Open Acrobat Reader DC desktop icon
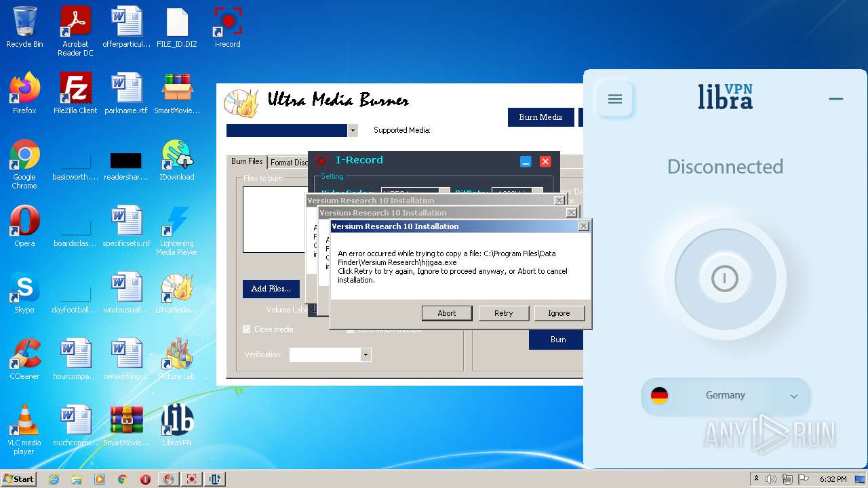The height and width of the screenshot is (488, 868). point(75,32)
